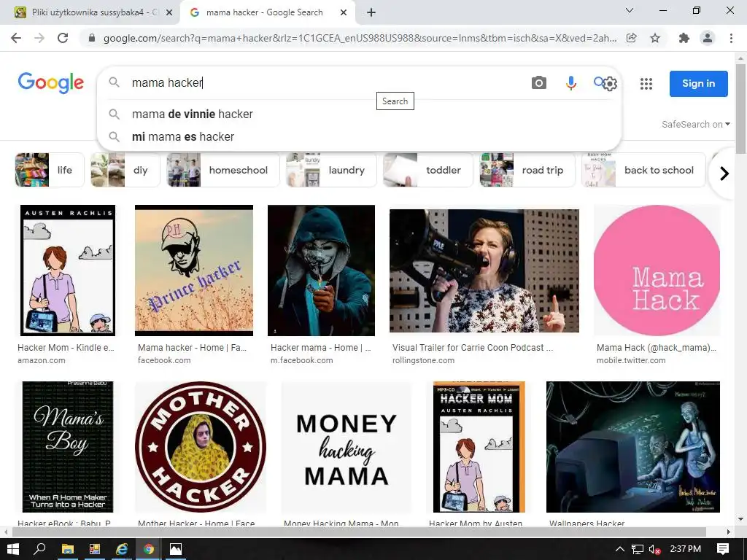Close the Pliki użytkownika sussybaka4 tab
Screen dimensions: 747x560
point(169,12)
